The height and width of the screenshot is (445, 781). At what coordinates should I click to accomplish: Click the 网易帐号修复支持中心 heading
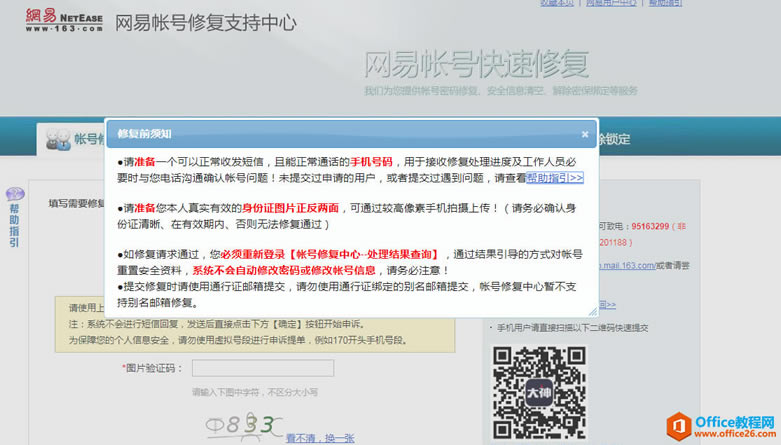(206, 23)
